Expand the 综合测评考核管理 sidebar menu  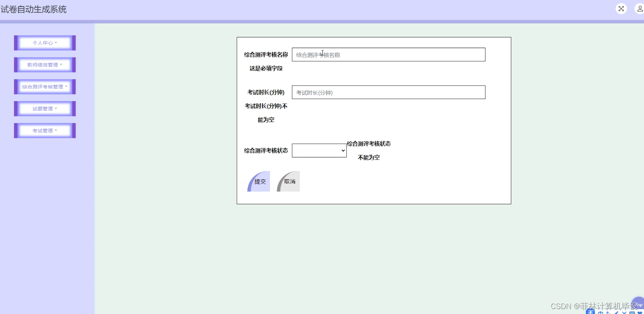tap(45, 87)
